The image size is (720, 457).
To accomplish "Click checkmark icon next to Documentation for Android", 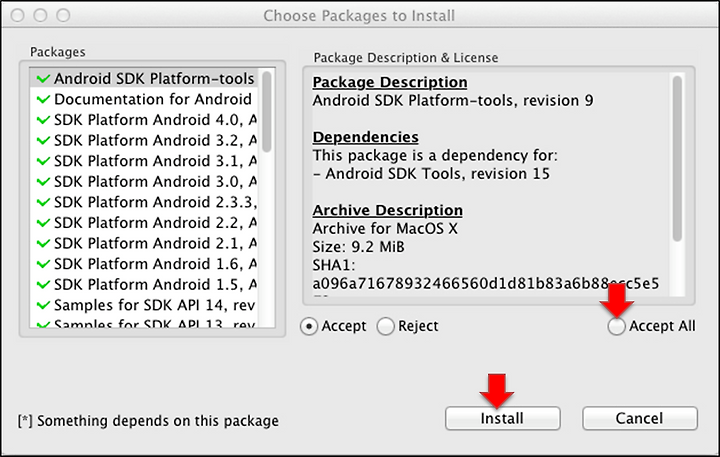I will coord(43,99).
